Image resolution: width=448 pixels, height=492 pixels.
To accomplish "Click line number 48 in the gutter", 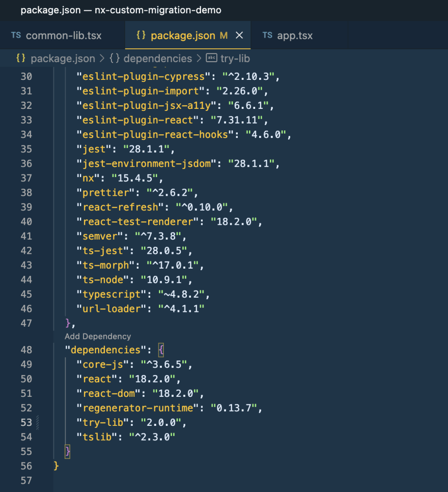I will tap(26, 350).
